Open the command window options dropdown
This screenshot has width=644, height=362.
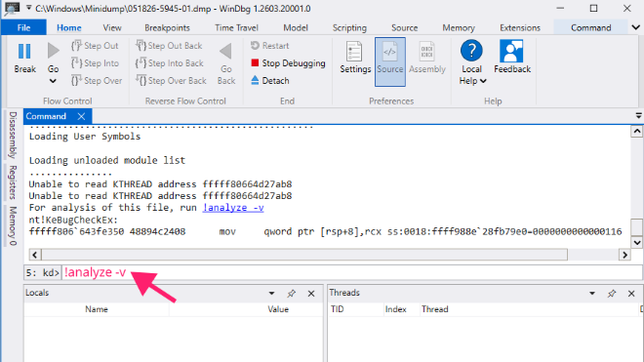point(638,116)
